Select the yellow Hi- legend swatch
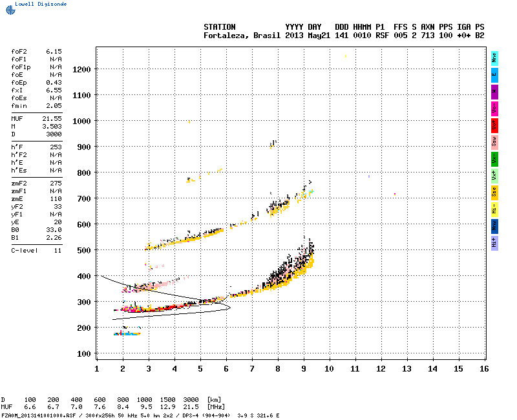 tap(494, 209)
